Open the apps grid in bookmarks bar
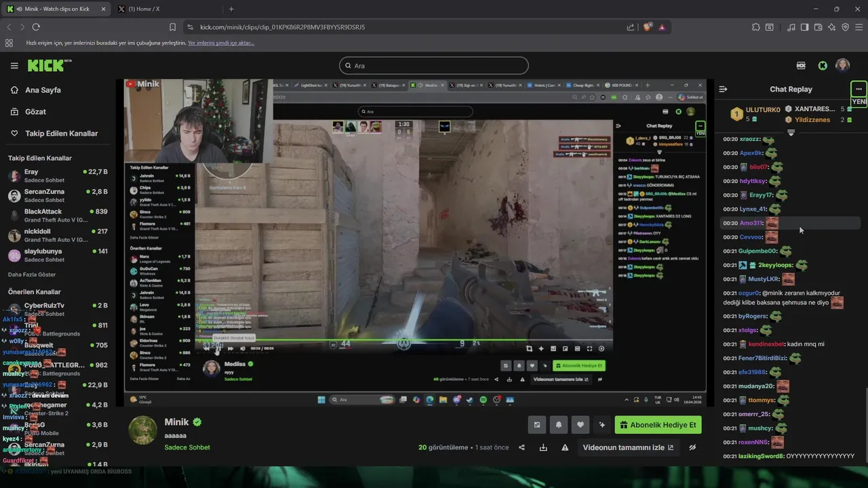Viewport: 868px width, 488px height. (x=9, y=43)
